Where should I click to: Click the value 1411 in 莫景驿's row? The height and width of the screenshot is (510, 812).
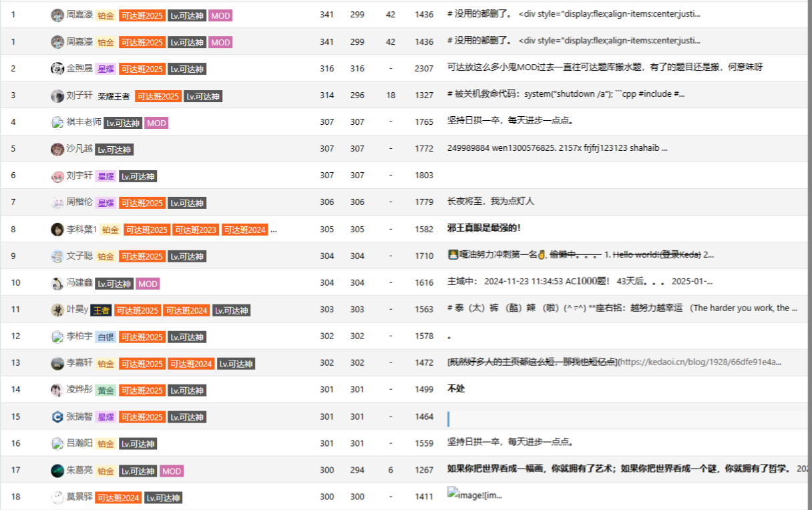click(x=424, y=497)
